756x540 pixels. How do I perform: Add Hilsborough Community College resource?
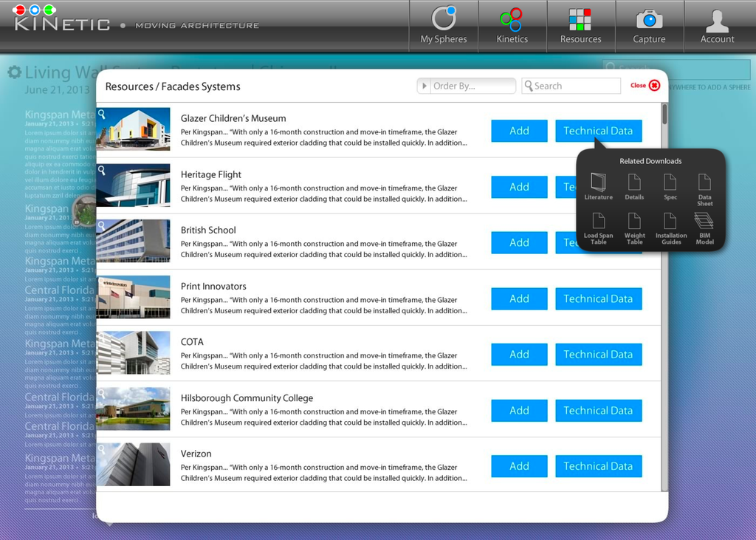pyautogui.click(x=519, y=411)
